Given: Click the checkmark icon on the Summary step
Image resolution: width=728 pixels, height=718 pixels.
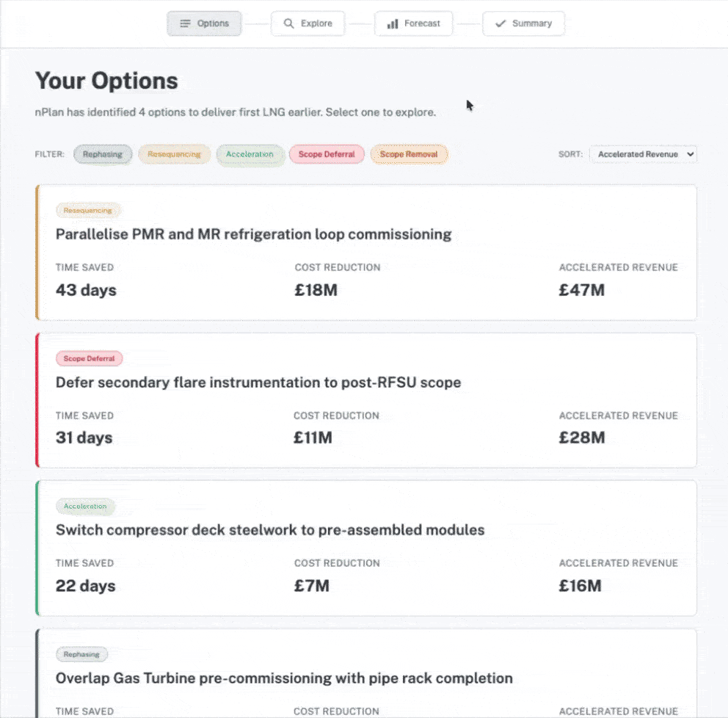Looking at the screenshot, I should click(502, 23).
